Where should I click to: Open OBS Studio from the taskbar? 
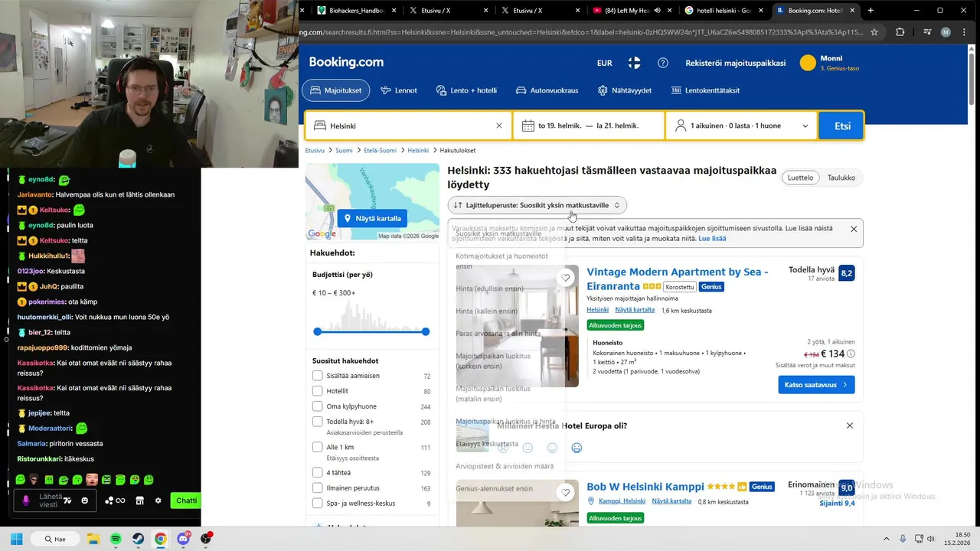[x=205, y=539]
